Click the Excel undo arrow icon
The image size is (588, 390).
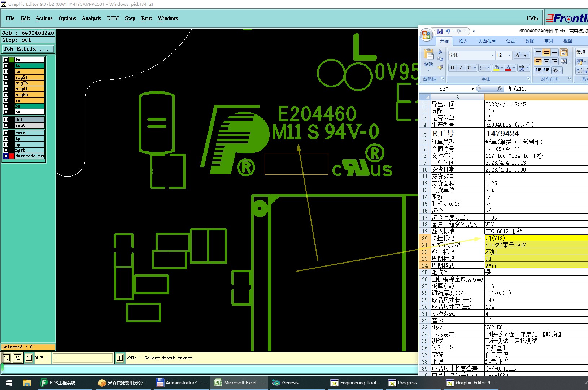click(448, 31)
